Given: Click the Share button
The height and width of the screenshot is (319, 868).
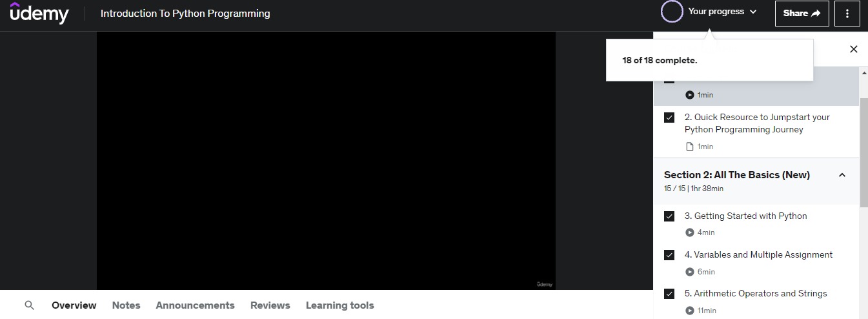Looking at the screenshot, I should 802,13.
